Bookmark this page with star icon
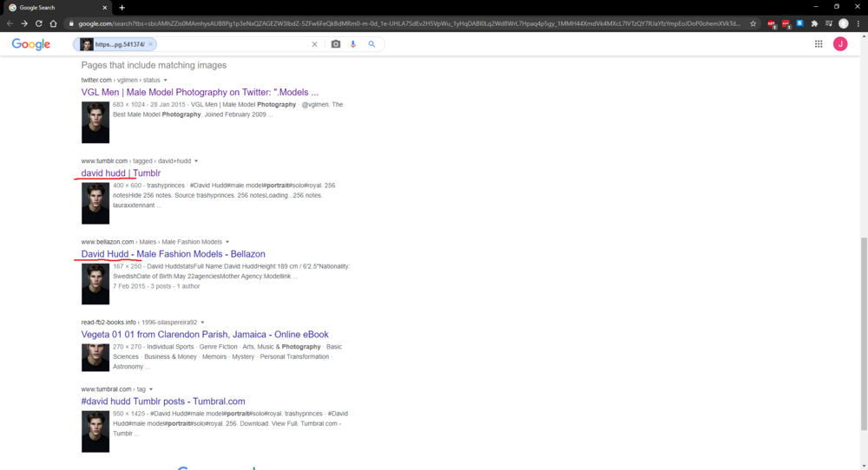Viewport: 868px width, 470px height. tap(753, 23)
